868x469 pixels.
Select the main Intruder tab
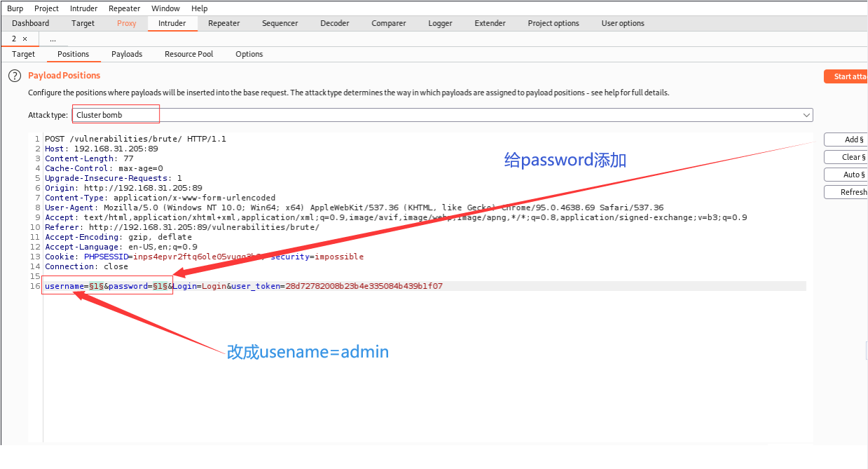pyautogui.click(x=172, y=23)
